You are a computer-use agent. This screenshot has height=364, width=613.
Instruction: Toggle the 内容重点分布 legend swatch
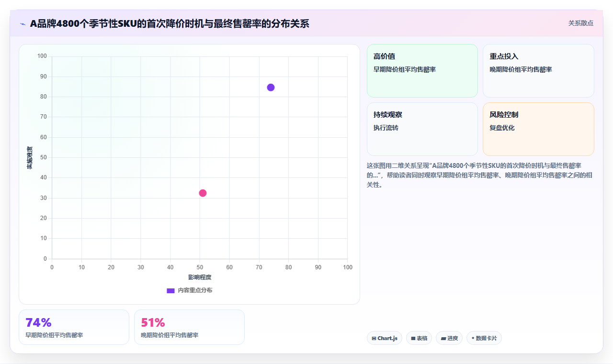170,290
